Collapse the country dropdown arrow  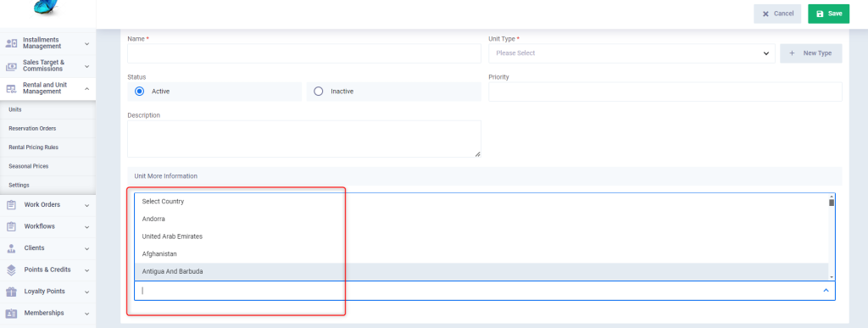coord(826,291)
